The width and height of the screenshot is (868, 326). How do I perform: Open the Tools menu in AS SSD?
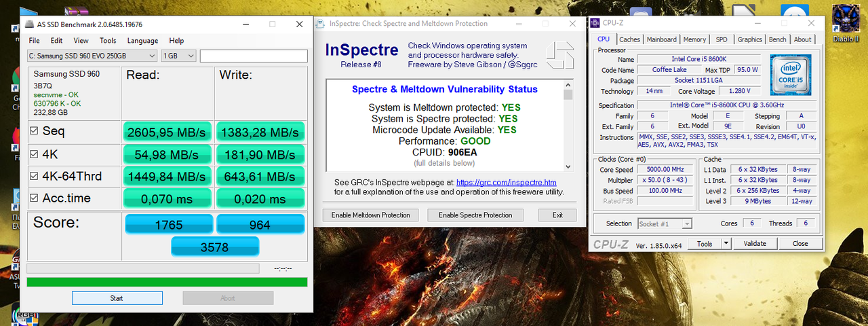pyautogui.click(x=108, y=41)
